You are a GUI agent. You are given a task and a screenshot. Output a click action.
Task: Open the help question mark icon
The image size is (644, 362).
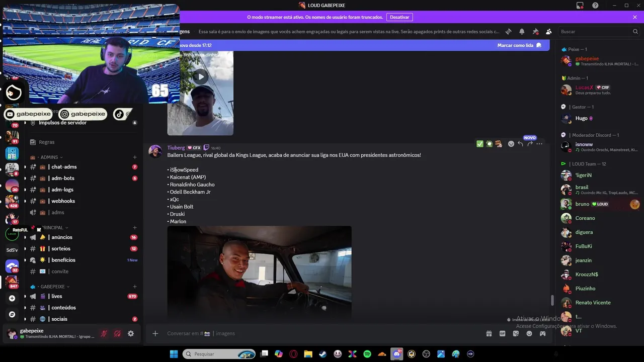[595, 6]
